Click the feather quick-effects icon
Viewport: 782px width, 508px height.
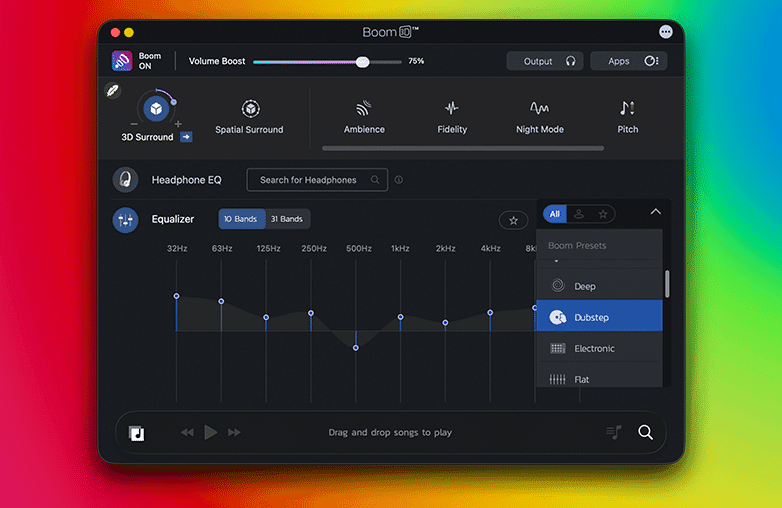tap(113, 91)
